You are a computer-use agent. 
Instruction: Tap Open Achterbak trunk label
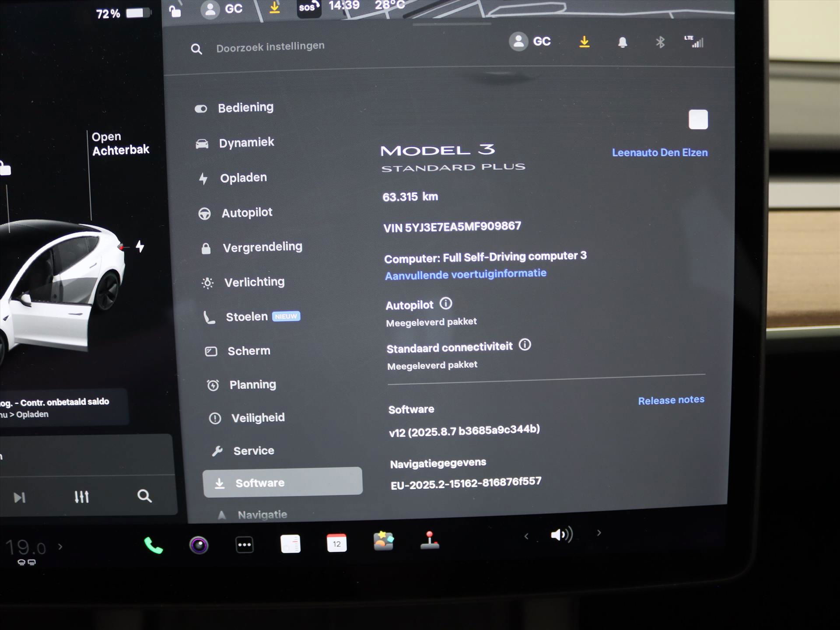(120, 143)
